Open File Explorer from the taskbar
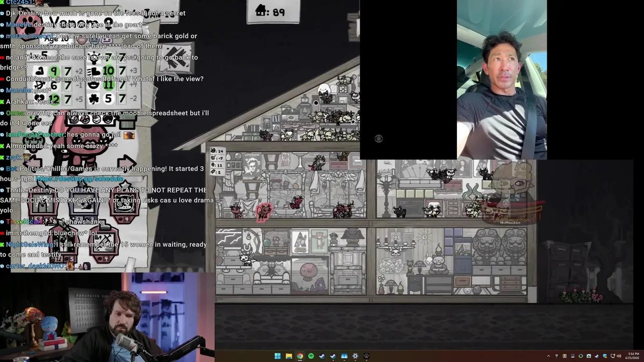The height and width of the screenshot is (362, 644). coord(289,356)
